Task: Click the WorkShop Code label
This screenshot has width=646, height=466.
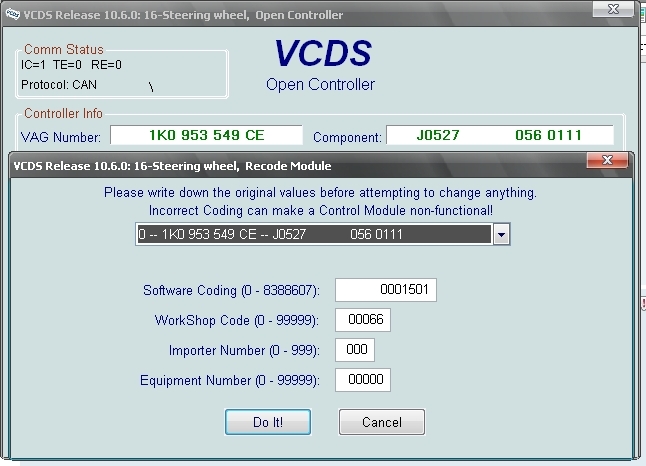Action: tap(236, 321)
